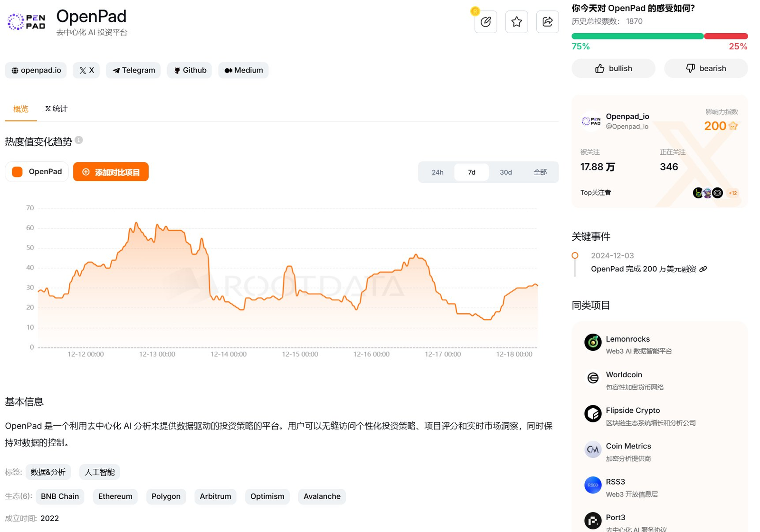Click the Optimism ecosystem tag
The height and width of the screenshot is (532, 760).
[267, 496]
